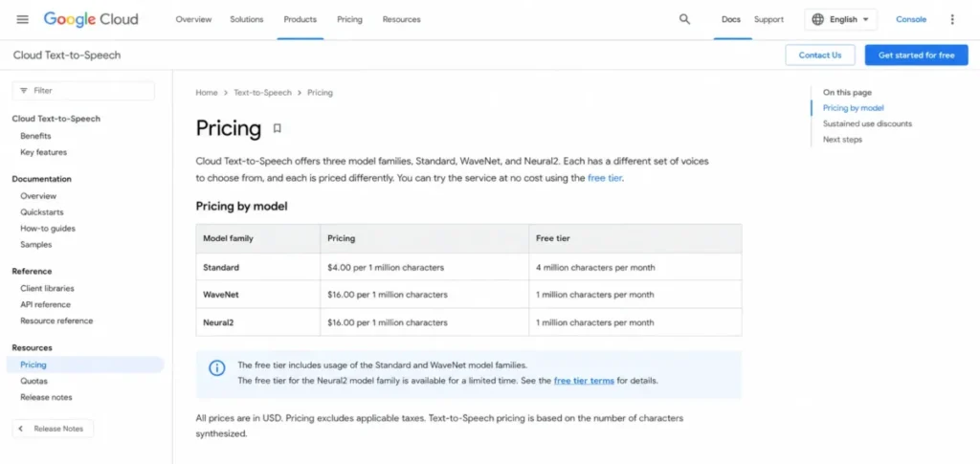
Task: Open the Solutions top menu
Action: [x=246, y=19]
